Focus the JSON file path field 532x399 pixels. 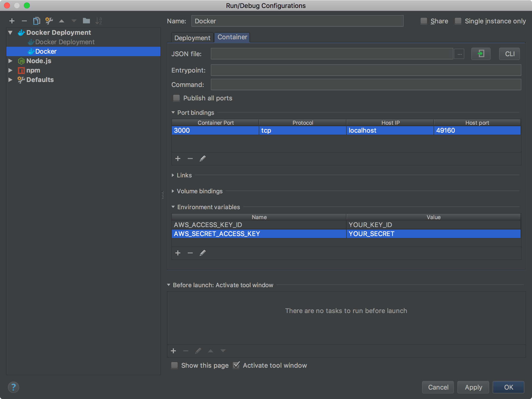332,54
